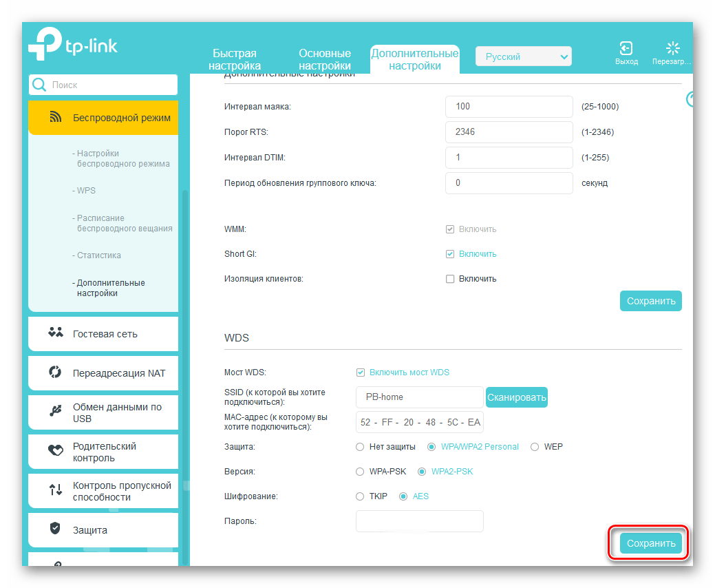This screenshot has width=715, height=588.
Task: Open the WPS sidebar link
Action: pyautogui.click(x=86, y=190)
